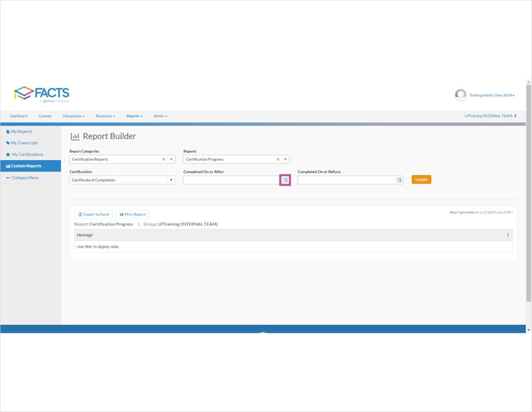Go to Courses

(45, 116)
